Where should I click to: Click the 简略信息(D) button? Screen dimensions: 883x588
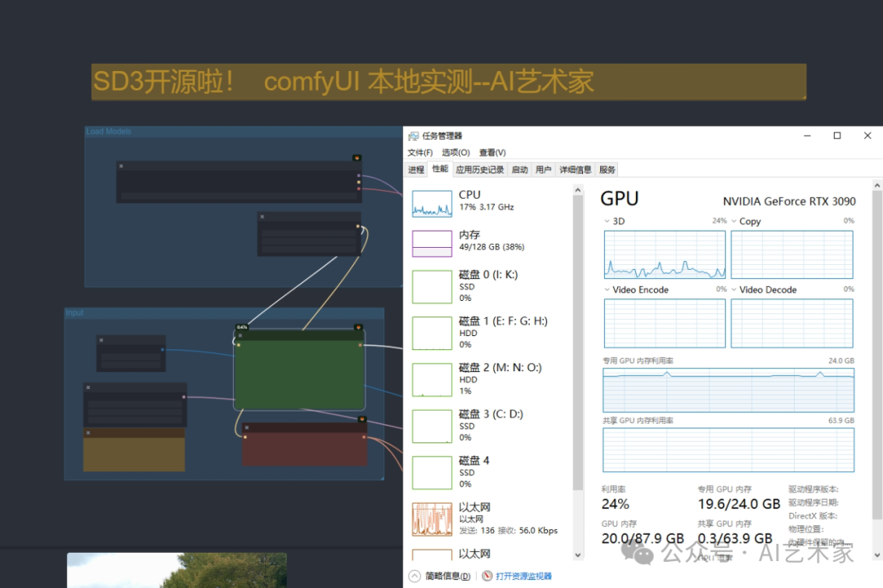point(447,576)
